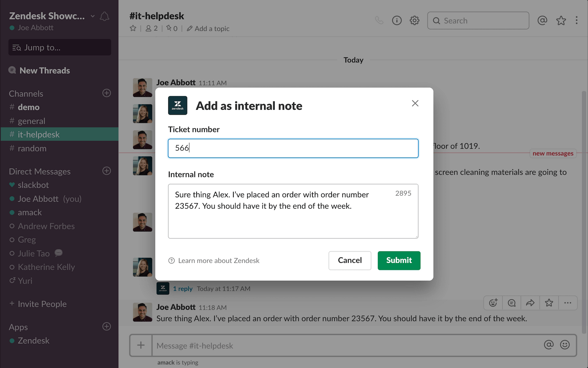The height and width of the screenshot is (368, 588).
Task: Star the #it-helpdesk channel
Action: [x=133, y=28]
